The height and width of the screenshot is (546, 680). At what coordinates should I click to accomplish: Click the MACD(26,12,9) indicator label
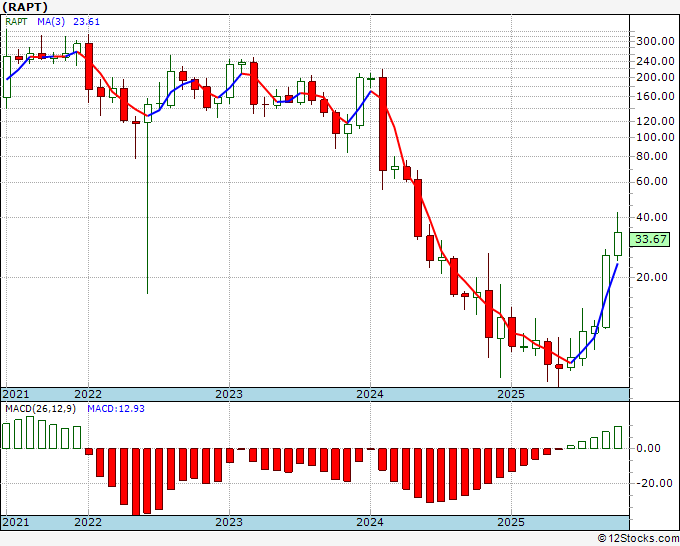point(40,409)
